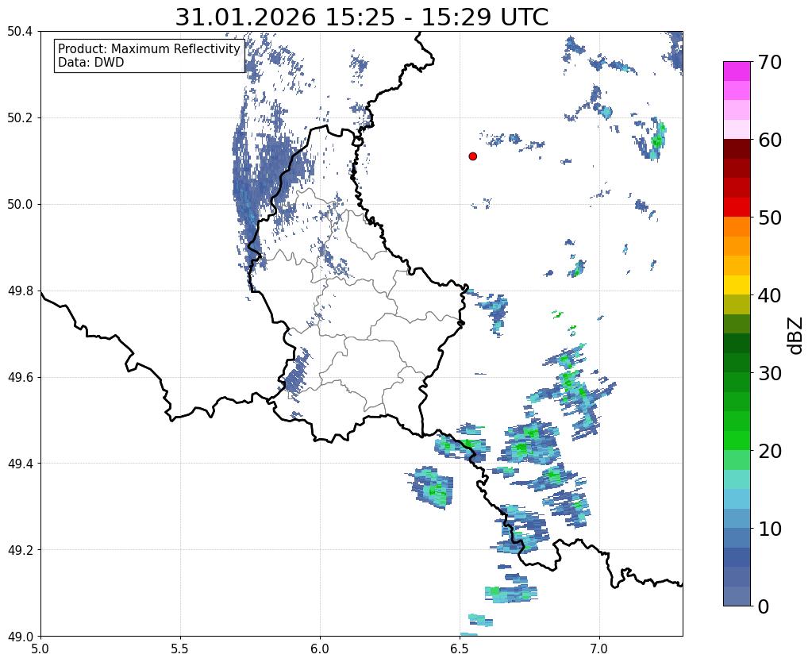Click latitude axis label 50.4
Viewport: 812px width, 662px height.
pyautogui.click(x=20, y=32)
